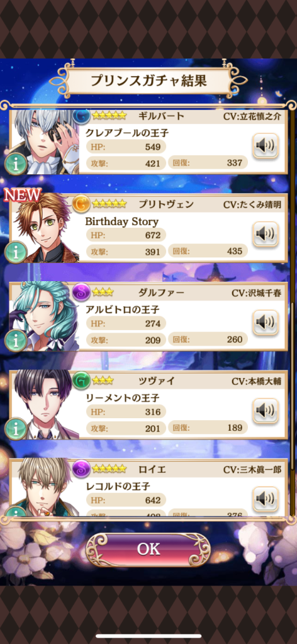Confirm results with the OK button
297x644 pixels.
tap(148, 550)
